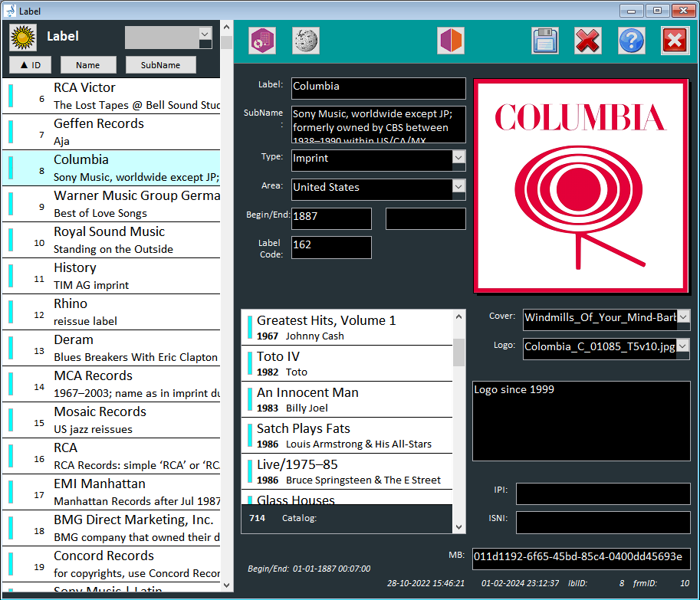Click the orange and purple hexagon icon
The width and height of the screenshot is (700, 600).
[451, 41]
